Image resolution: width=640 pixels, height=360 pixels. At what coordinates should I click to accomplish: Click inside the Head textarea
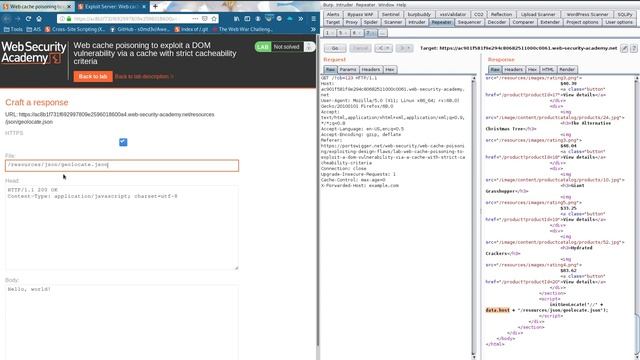pyautogui.click(x=122, y=228)
